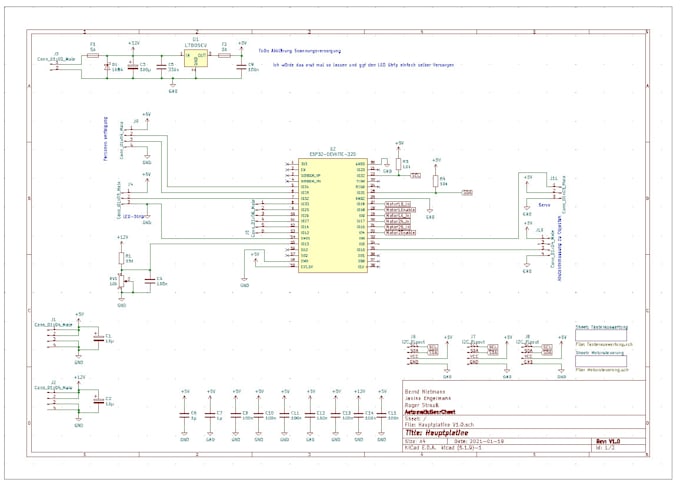This screenshot has height=486, width=680.
Task: Select decoupling capacitor C14 on +12V
Action: click(x=359, y=415)
